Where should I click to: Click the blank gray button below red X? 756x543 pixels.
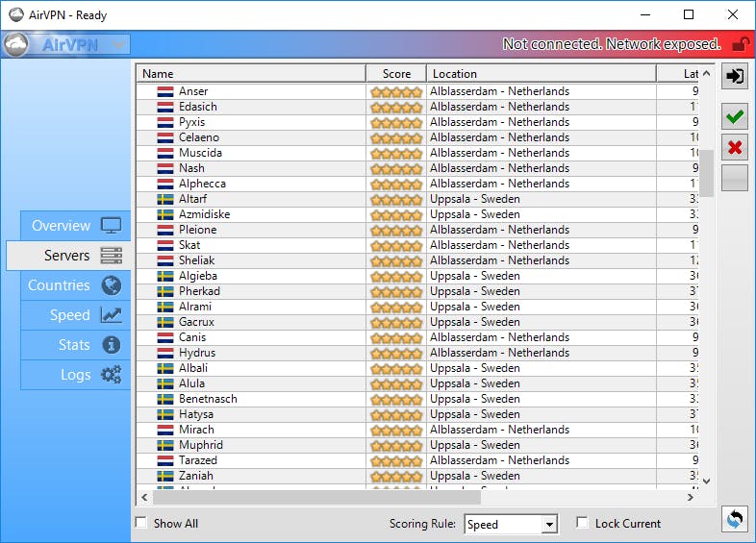coord(734,178)
